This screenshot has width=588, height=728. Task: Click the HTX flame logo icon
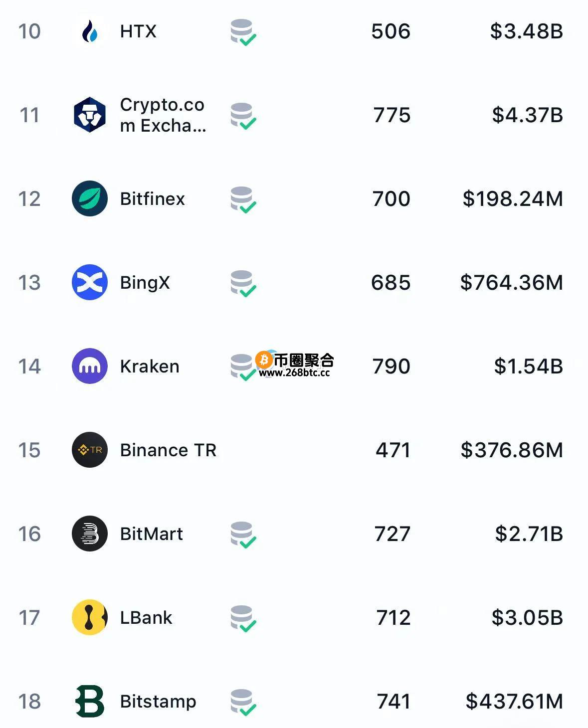90,31
